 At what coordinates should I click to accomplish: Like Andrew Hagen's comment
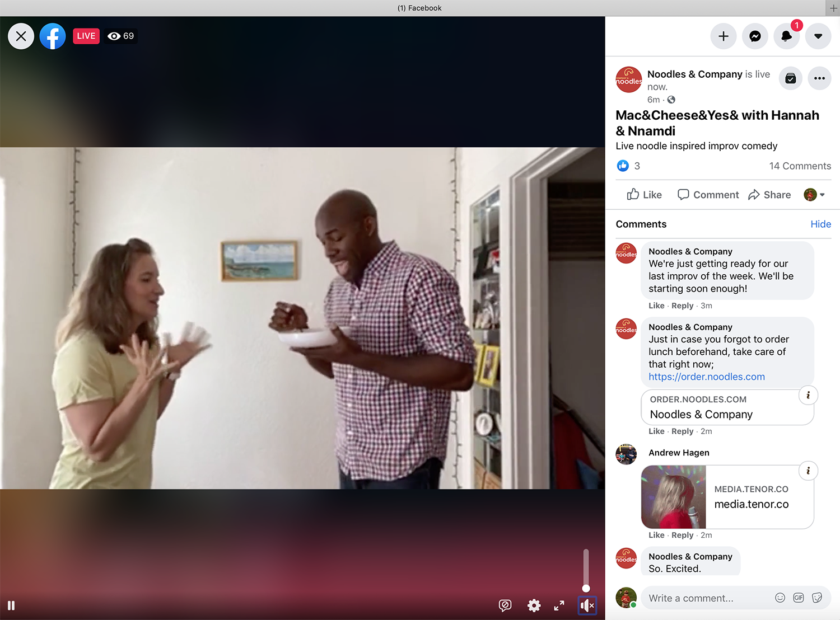coord(656,535)
